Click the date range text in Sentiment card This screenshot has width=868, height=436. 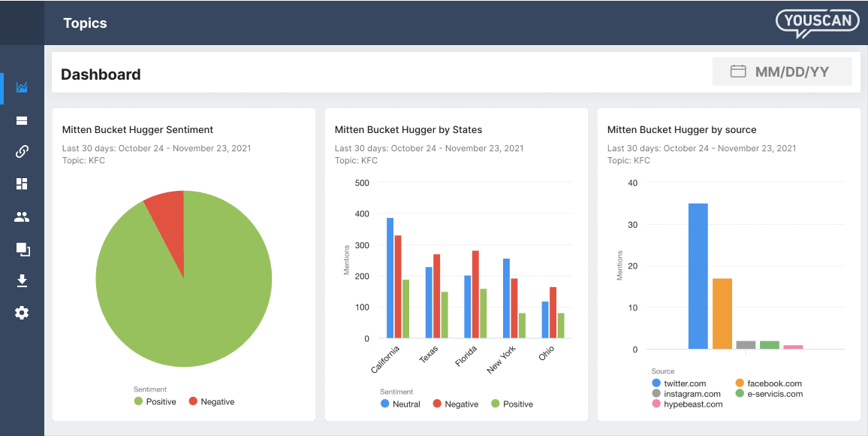point(157,148)
